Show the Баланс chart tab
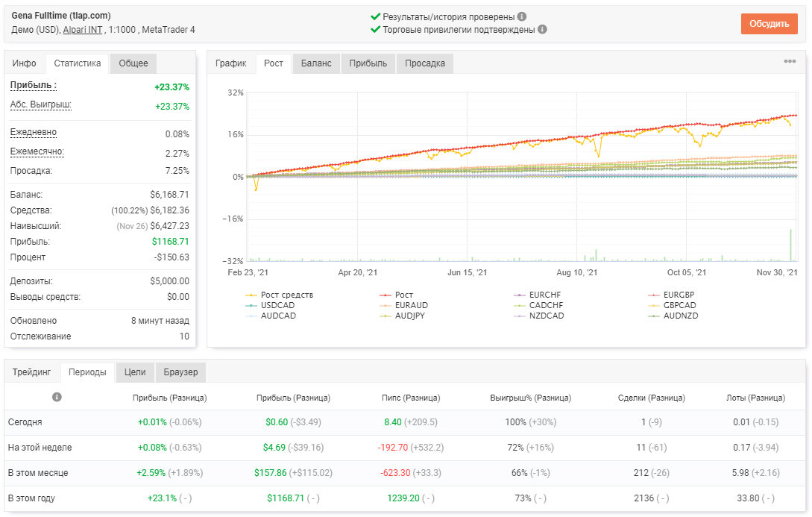This screenshot has width=812, height=517. click(x=316, y=63)
